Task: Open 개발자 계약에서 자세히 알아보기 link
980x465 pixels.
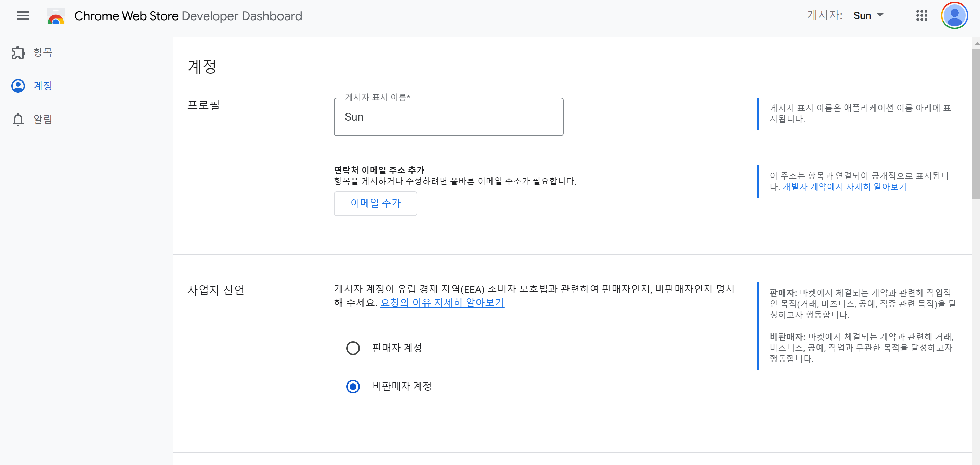Action: click(845, 187)
